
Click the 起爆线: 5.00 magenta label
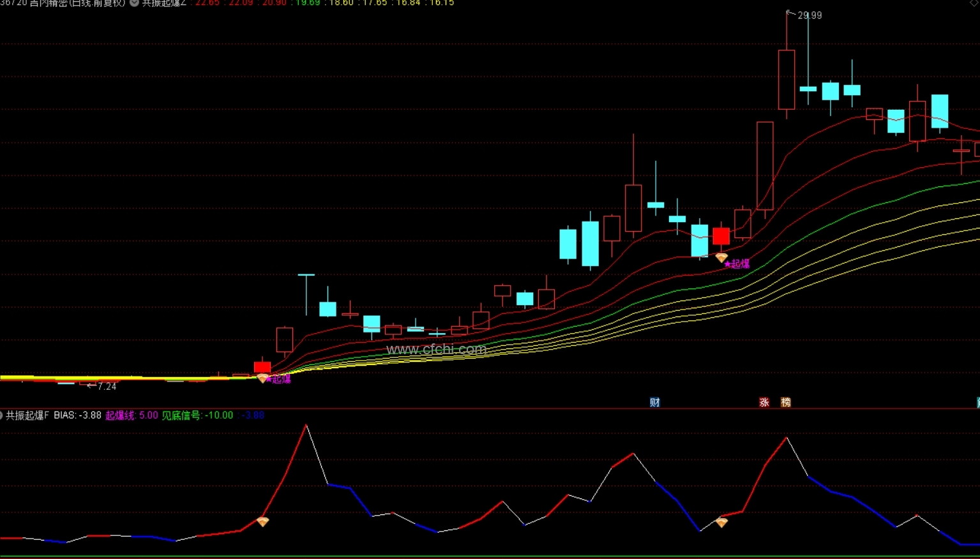coord(132,415)
